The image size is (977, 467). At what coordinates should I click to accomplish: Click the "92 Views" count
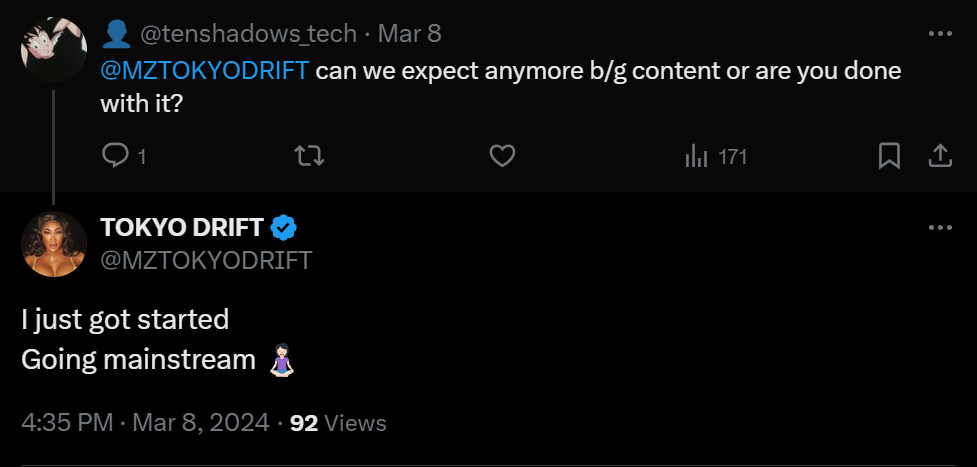click(x=338, y=423)
